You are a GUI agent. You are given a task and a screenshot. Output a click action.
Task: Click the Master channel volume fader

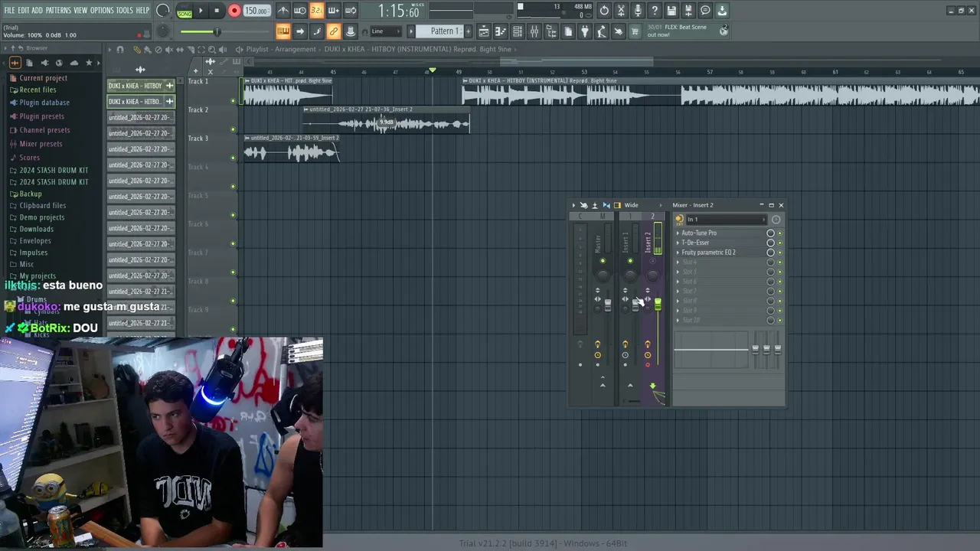pyautogui.click(x=608, y=305)
